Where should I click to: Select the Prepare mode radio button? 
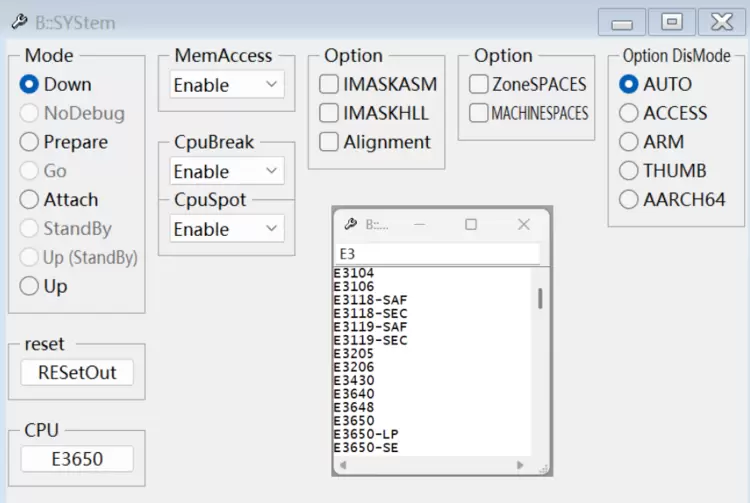(x=30, y=142)
